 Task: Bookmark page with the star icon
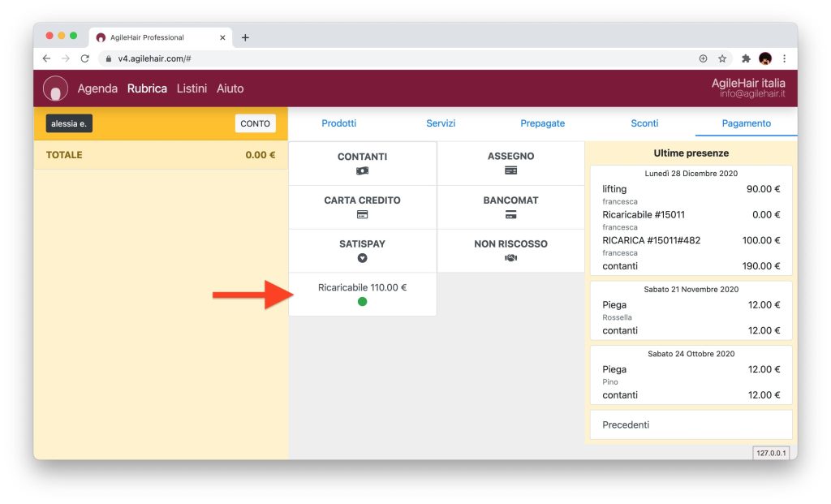721,58
